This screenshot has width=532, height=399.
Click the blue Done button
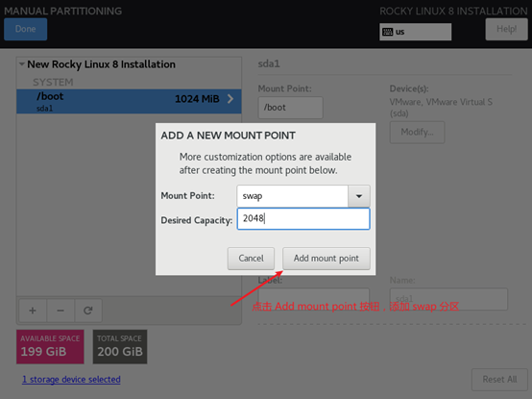tap(25, 29)
